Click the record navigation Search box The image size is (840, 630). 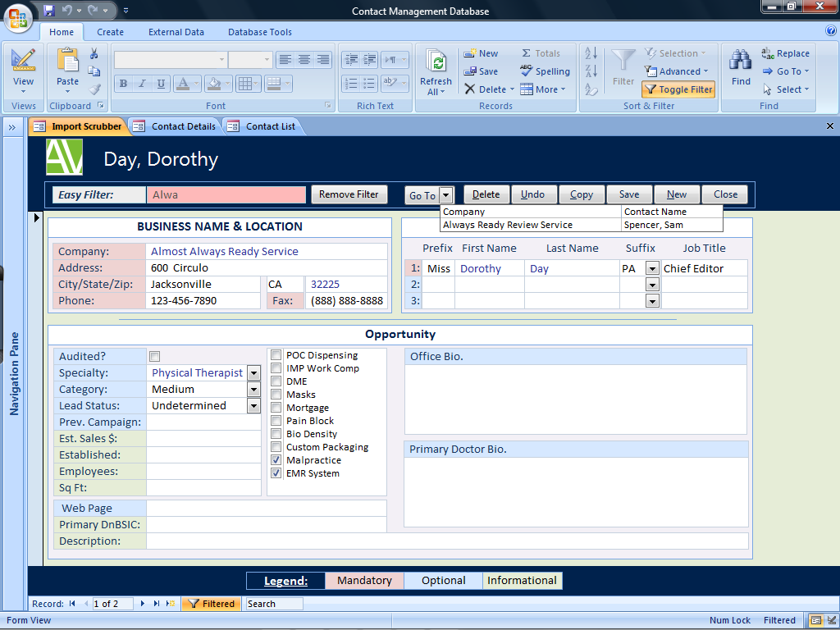click(274, 604)
